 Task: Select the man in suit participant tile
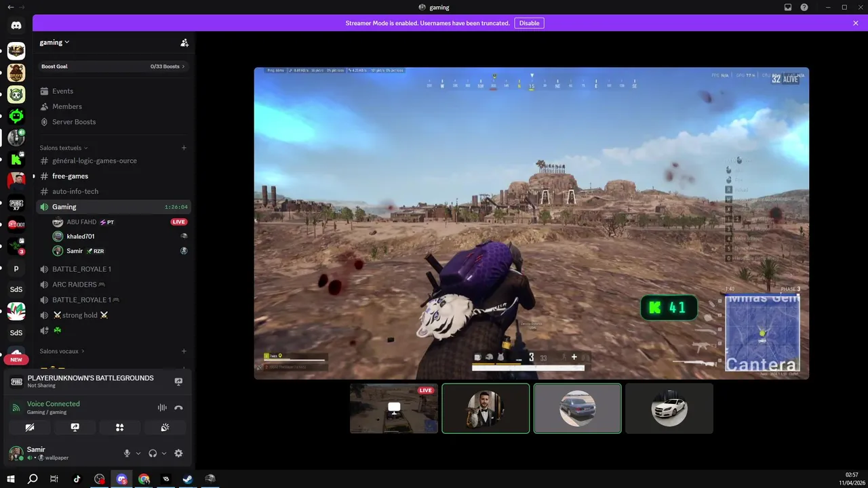(486, 408)
